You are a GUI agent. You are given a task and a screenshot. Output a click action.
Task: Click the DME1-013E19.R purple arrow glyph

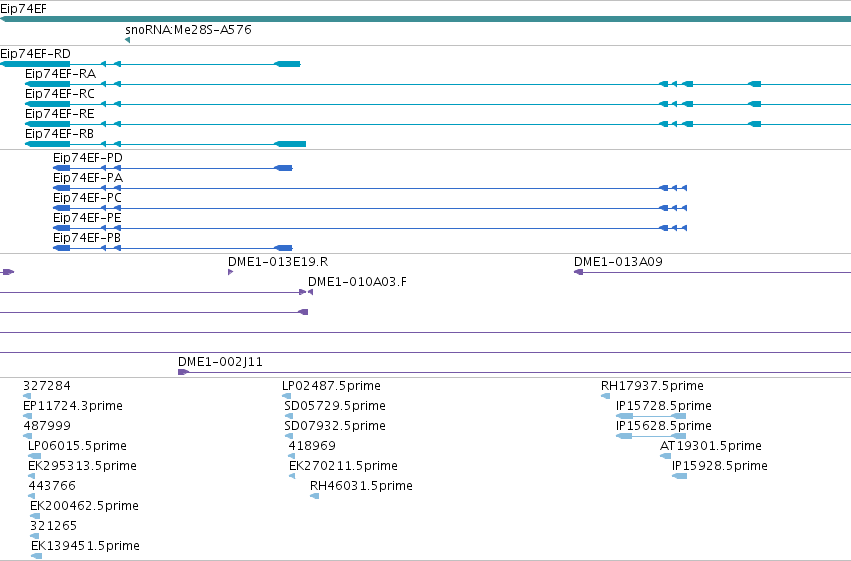point(231,272)
